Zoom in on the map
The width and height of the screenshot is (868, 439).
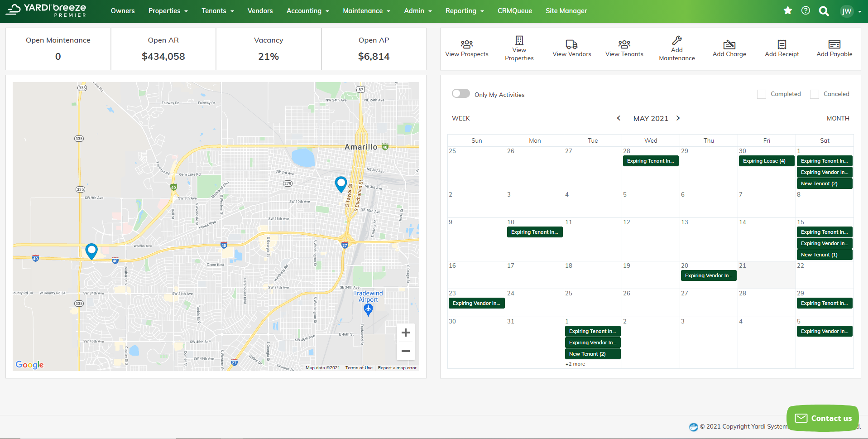pyautogui.click(x=405, y=333)
